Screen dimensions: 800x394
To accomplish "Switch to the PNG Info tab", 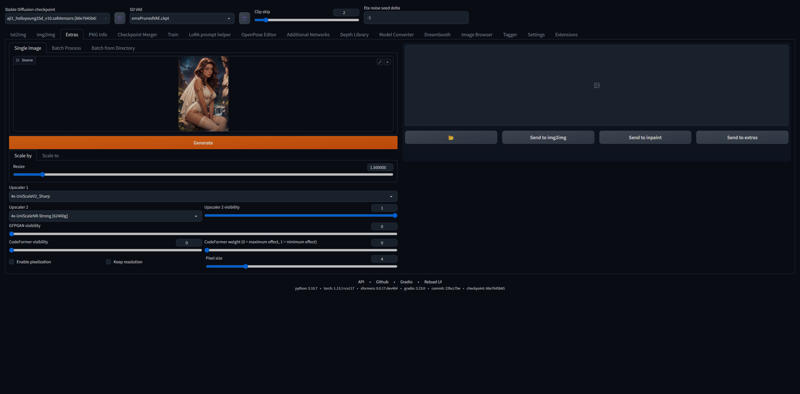I will coord(98,35).
